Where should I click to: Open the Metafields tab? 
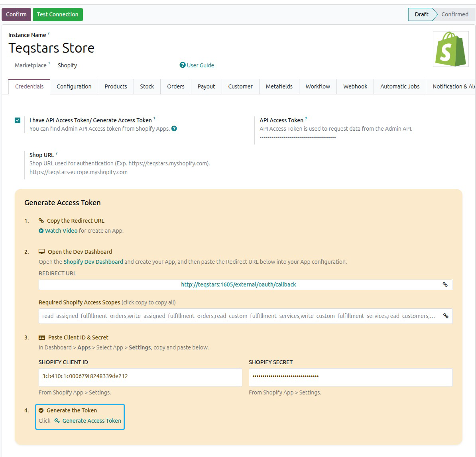pos(279,86)
